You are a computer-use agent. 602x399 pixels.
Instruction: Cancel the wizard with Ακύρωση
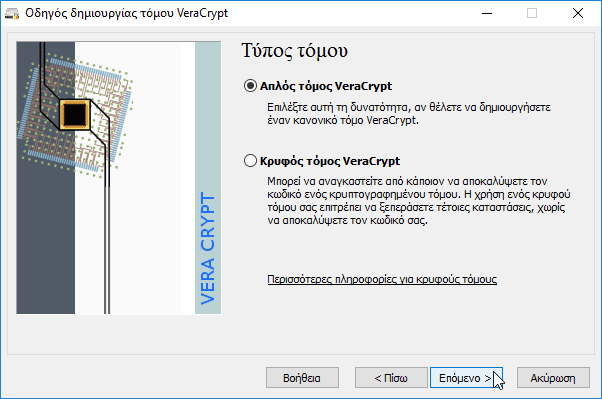[x=553, y=378]
